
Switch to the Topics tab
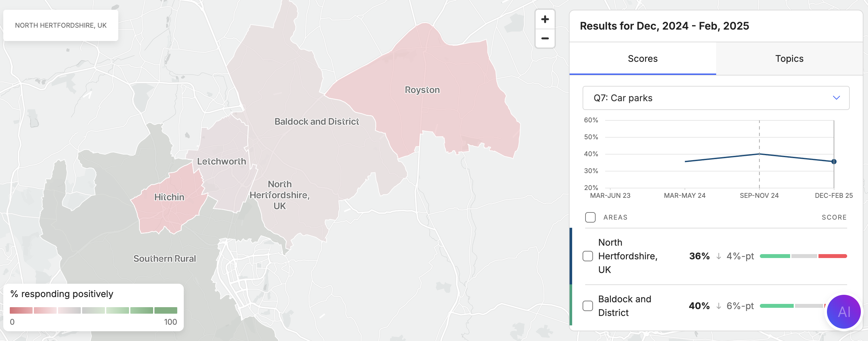[789, 59]
